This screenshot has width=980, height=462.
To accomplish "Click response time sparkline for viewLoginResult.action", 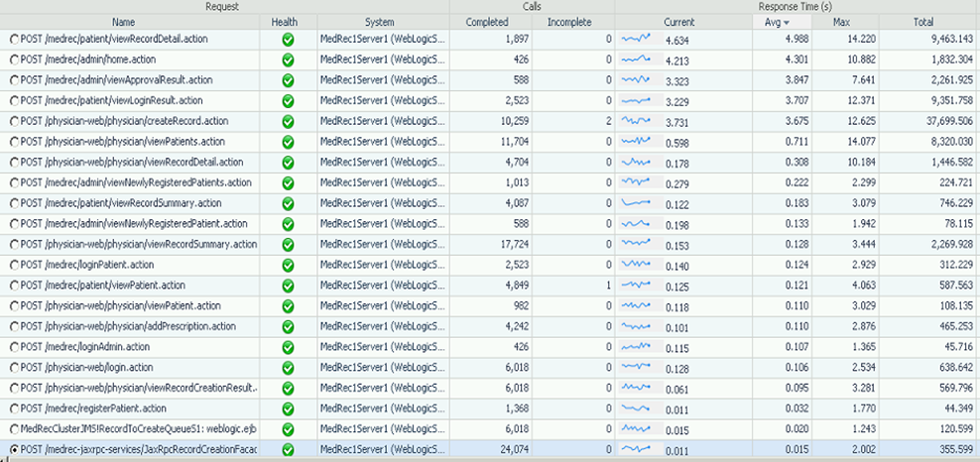I will (x=640, y=100).
